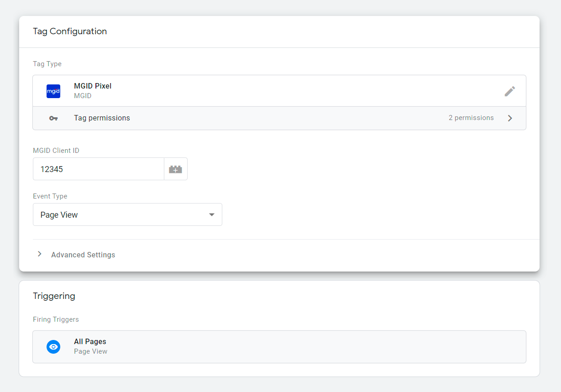Click the MGID Client ID input field
Viewport: 561px width, 392px height.
[x=99, y=169]
